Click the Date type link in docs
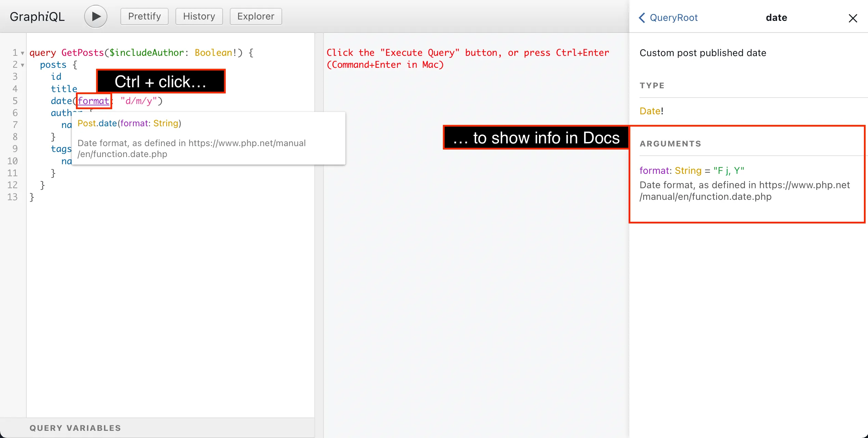Screen dimensions: 868x438 [x=650, y=111]
